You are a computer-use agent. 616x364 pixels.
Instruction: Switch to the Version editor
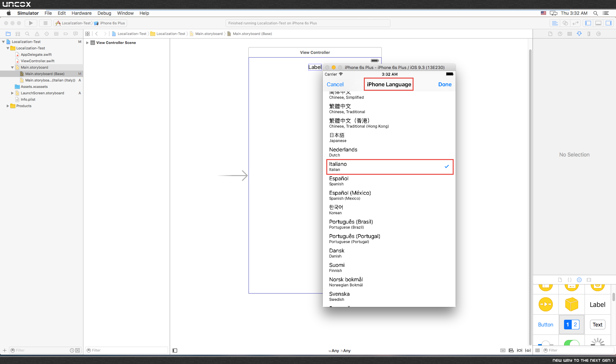(576, 23)
